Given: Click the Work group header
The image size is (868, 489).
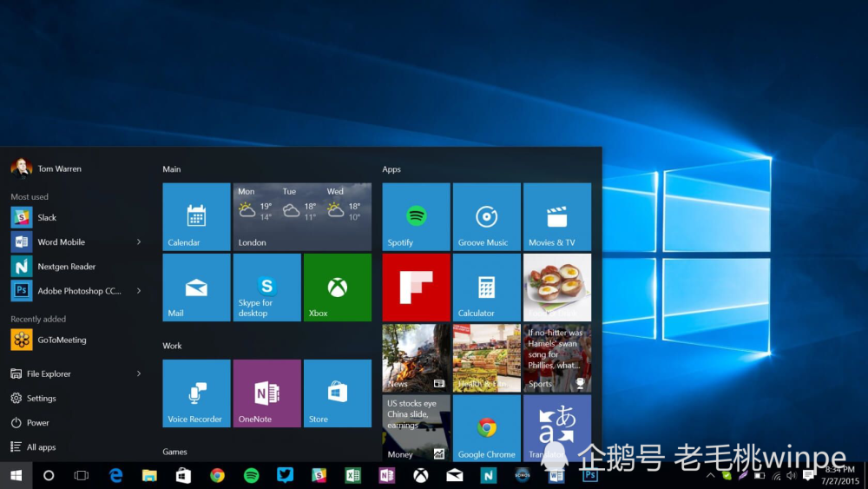Looking at the screenshot, I should (x=172, y=346).
